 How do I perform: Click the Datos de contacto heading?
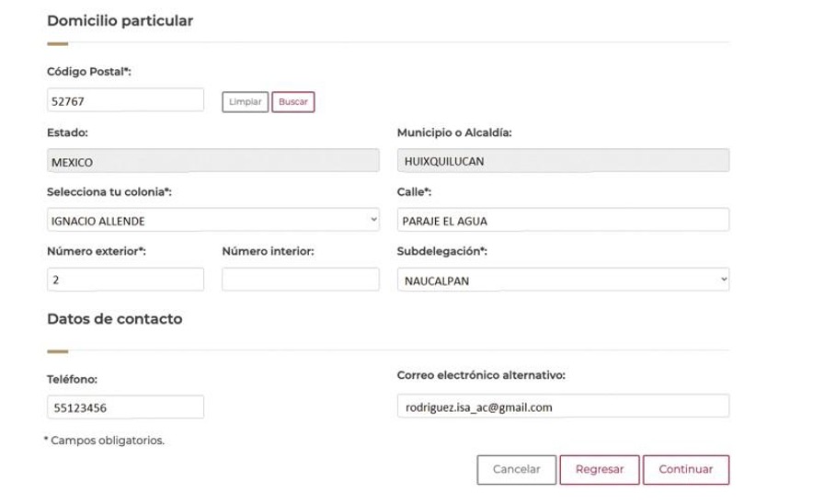tap(115, 319)
